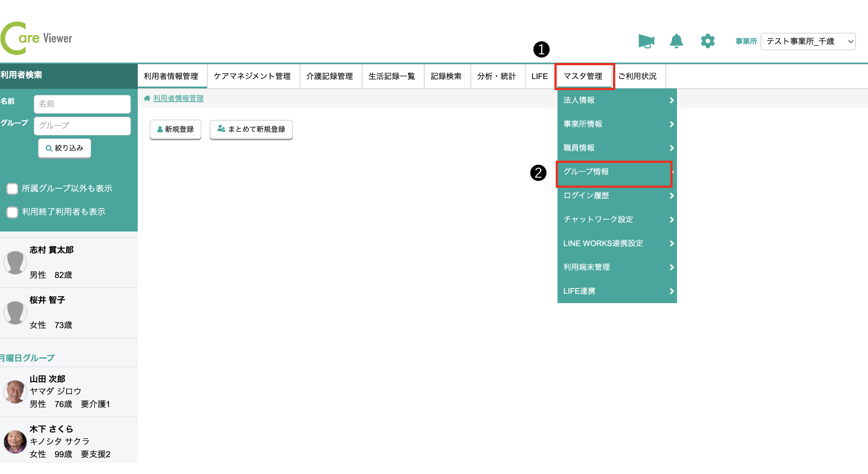
Task: Open the 事業所 selection dropdown
Action: [808, 41]
